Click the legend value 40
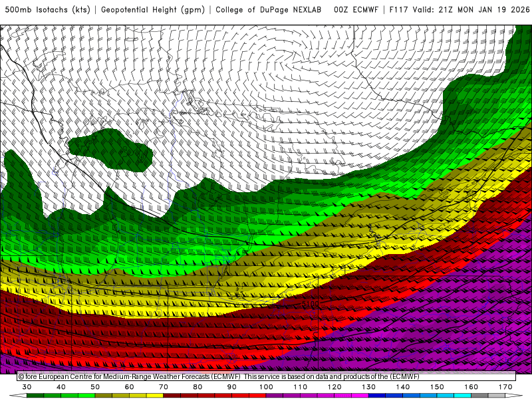 (x=61, y=387)
